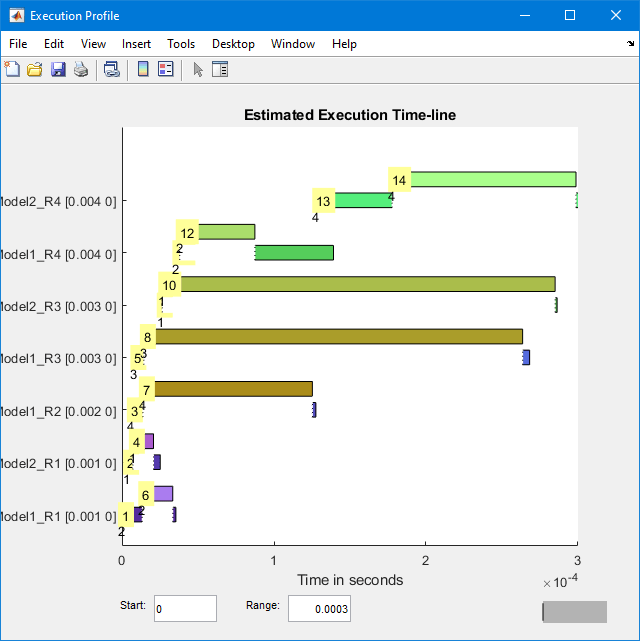The width and height of the screenshot is (640, 641).
Task: Insert a colorbar with the toolbar icon
Action: pyautogui.click(x=143, y=69)
